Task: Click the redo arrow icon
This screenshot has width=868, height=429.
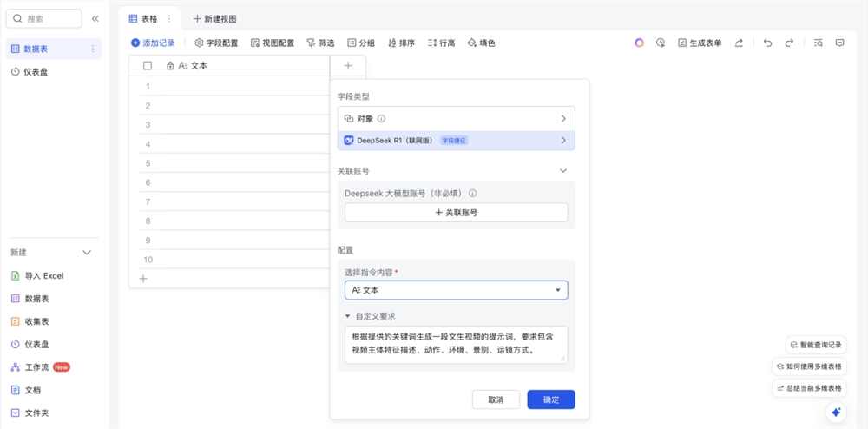Action: coord(789,43)
